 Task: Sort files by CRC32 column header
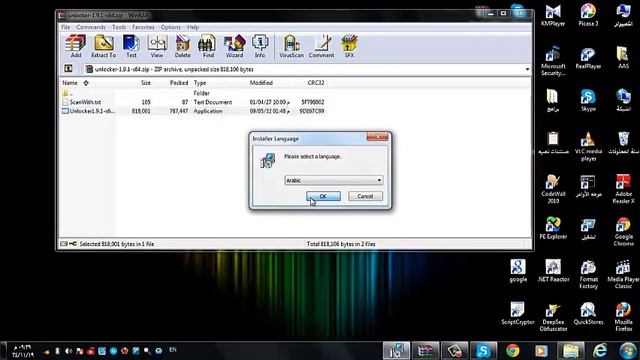316,83
